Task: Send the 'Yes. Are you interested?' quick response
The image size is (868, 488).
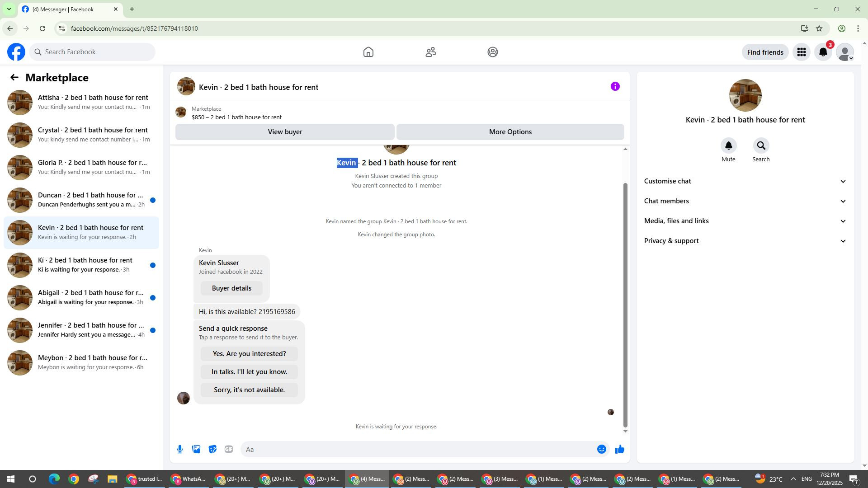Action: pos(249,354)
